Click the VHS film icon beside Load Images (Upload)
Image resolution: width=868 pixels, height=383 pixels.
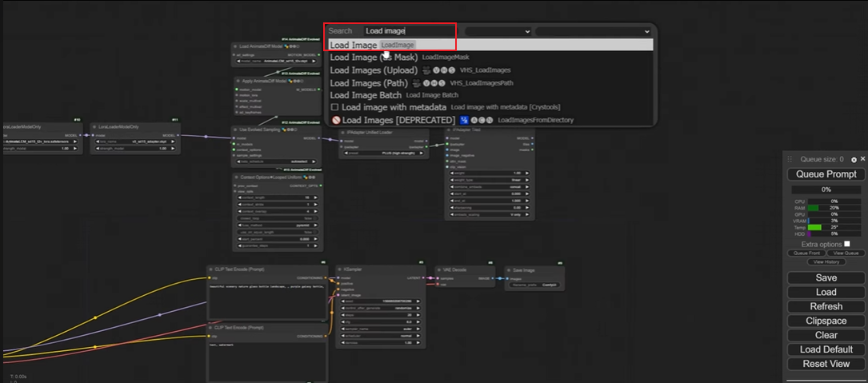point(426,70)
